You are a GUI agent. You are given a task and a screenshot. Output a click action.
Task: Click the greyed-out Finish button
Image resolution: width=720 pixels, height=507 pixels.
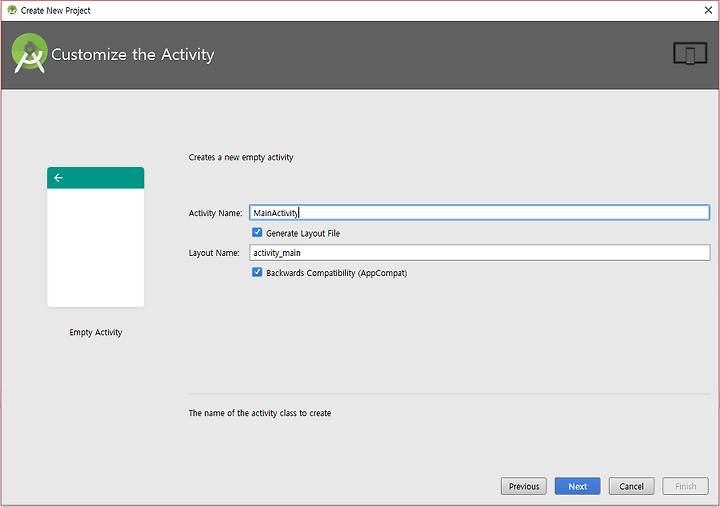[x=686, y=486]
